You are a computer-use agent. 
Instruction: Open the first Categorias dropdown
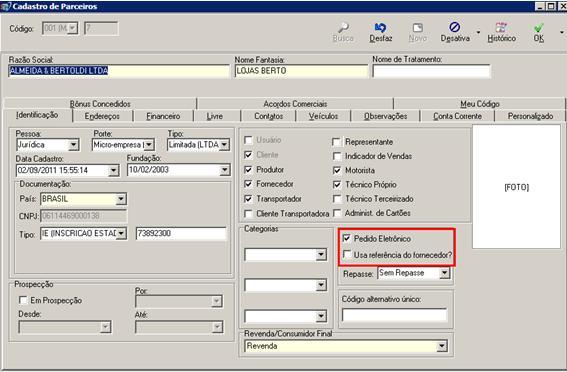[321, 255]
